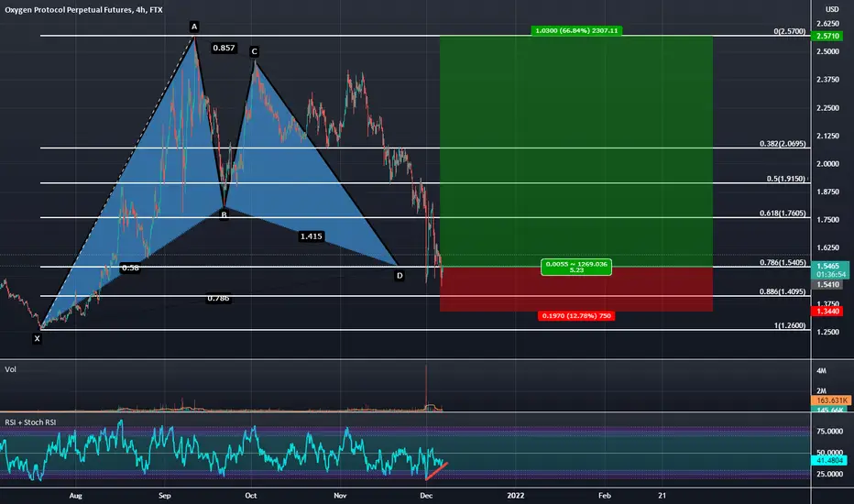
Task: Click the 75.0000 level on RSI axis
Action: click(829, 431)
